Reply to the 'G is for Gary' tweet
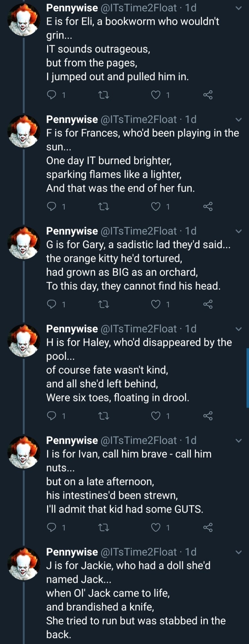This screenshot has height=644, width=249. [x=51, y=304]
